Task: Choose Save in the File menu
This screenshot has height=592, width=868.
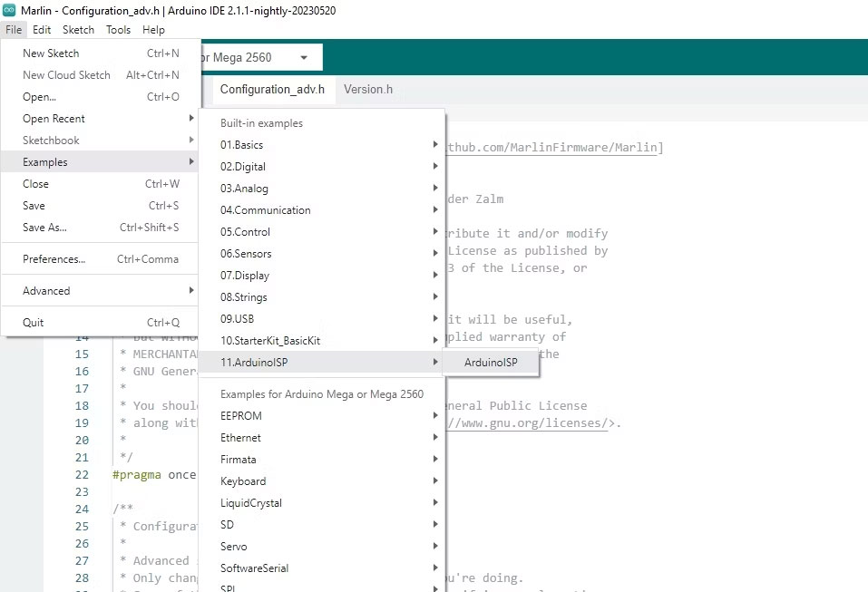Action: click(x=100, y=205)
